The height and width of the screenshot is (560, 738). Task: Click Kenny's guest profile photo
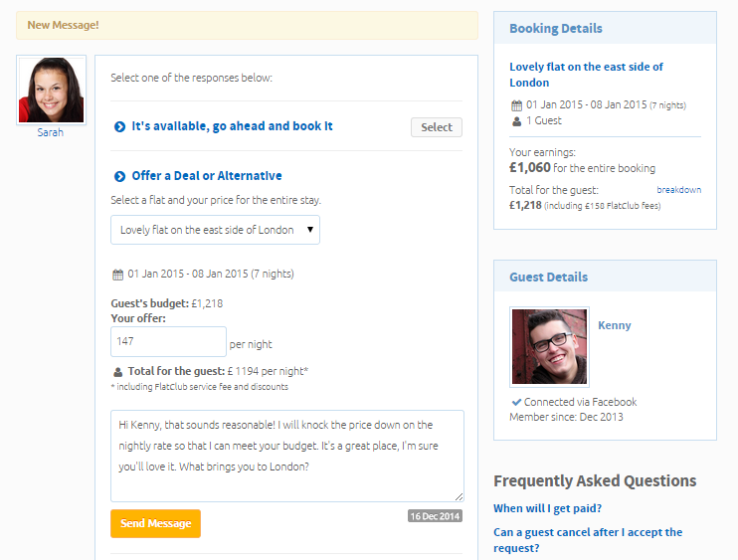click(549, 346)
